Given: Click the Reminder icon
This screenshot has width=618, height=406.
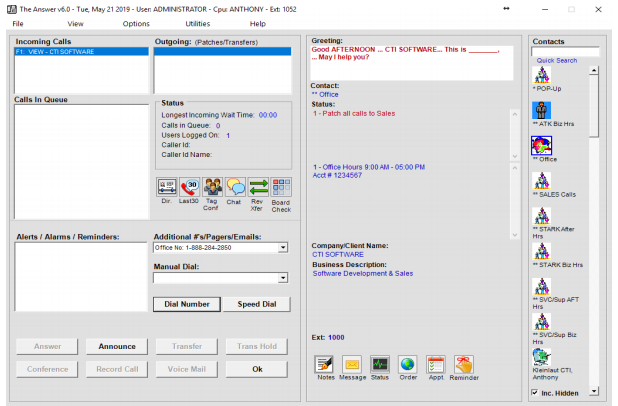Looking at the screenshot, I should click(464, 364).
